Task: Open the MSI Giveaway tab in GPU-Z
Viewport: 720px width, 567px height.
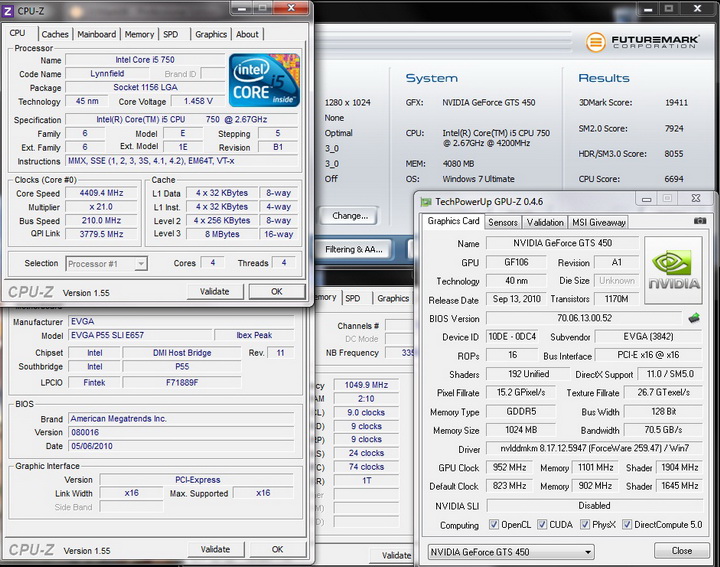Action: [598, 223]
